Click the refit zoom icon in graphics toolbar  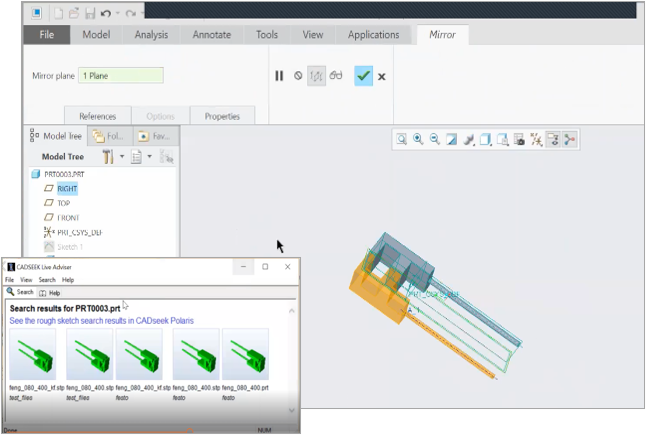point(400,139)
